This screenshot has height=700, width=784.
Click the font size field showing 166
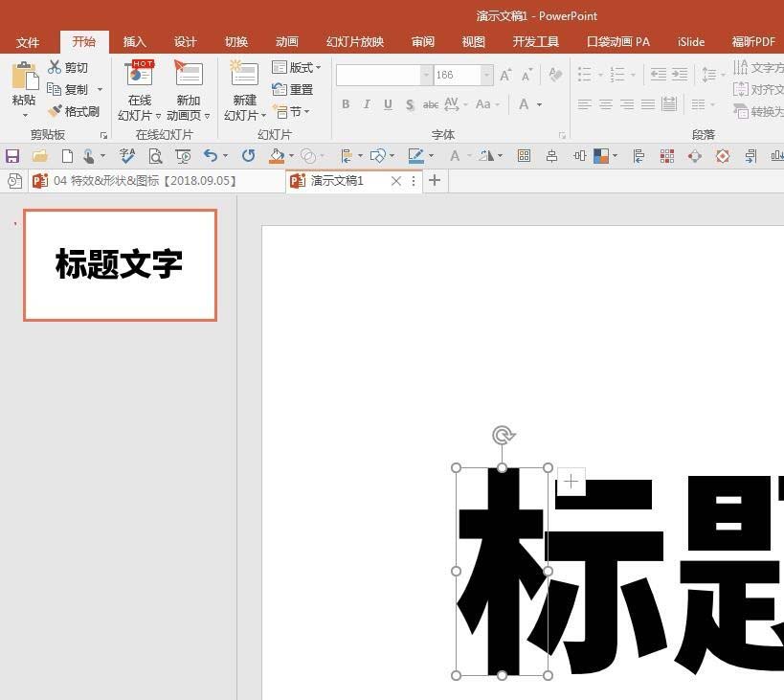click(457, 75)
